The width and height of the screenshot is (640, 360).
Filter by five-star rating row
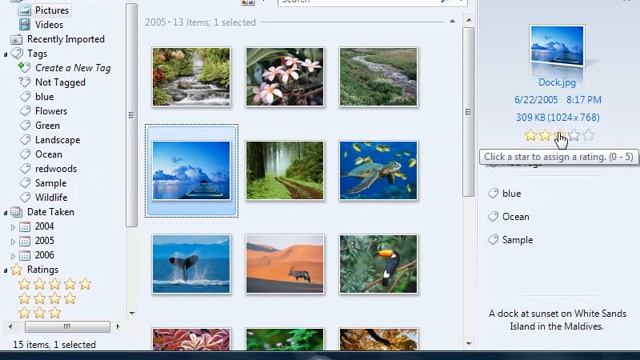55,284
